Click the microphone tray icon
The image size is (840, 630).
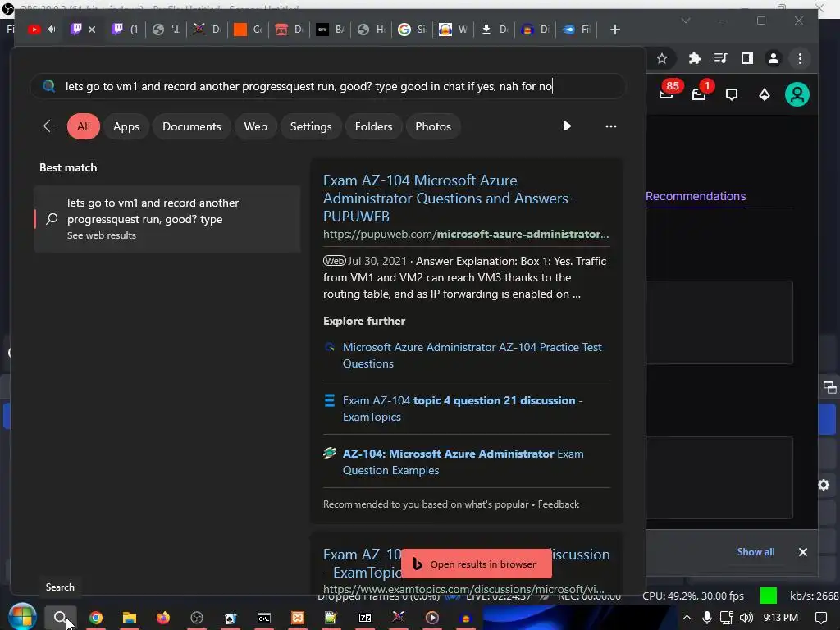(x=707, y=618)
